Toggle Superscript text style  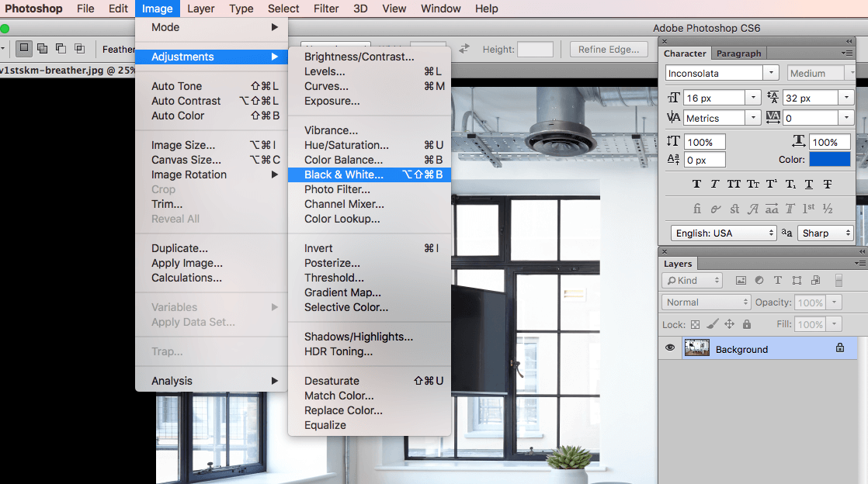(772, 184)
